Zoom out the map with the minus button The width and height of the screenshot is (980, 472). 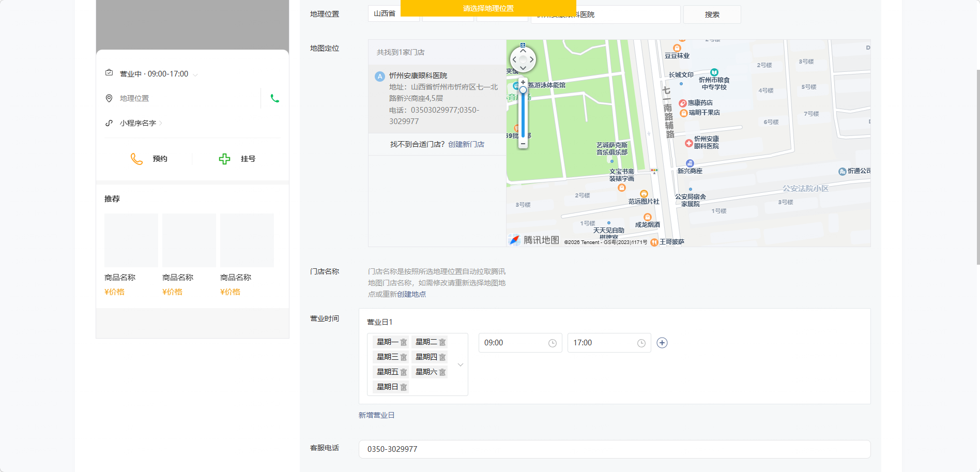point(523,144)
